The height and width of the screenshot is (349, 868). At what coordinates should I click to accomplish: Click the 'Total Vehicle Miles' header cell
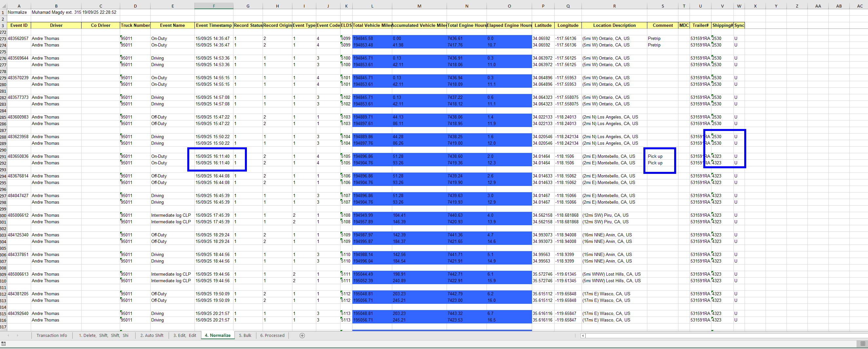(x=372, y=25)
